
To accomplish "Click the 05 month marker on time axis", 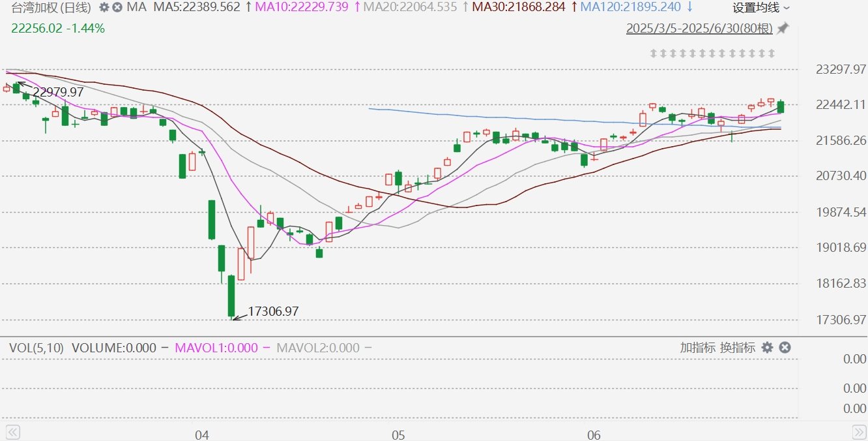I will (398, 434).
